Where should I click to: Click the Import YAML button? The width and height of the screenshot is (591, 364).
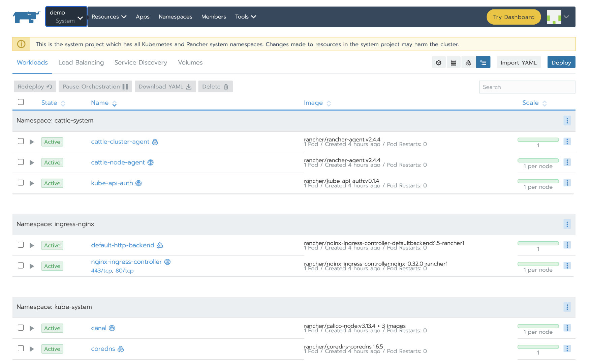519,62
